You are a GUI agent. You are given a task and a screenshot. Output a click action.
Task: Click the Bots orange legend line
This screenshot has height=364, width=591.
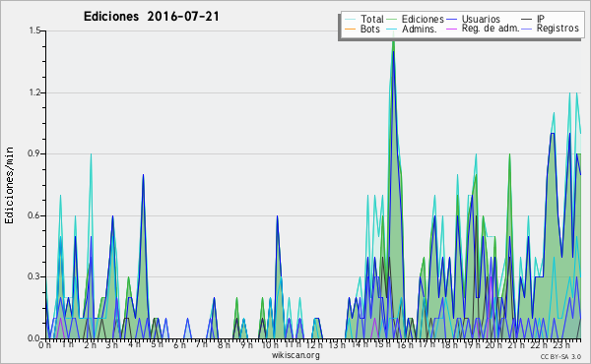click(350, 29)
